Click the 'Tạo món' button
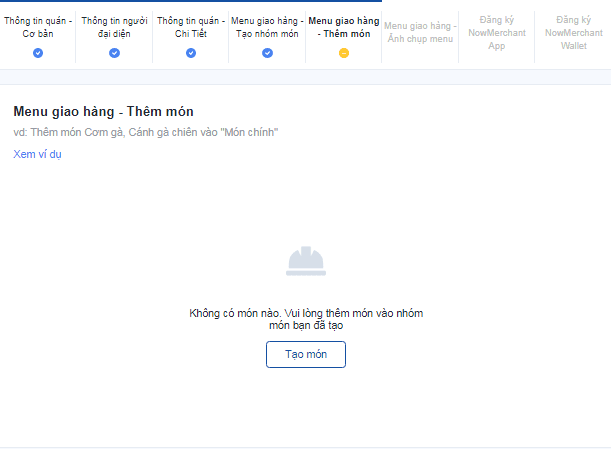Viewport: 611px width, 449px height. (x=306, y=354)
